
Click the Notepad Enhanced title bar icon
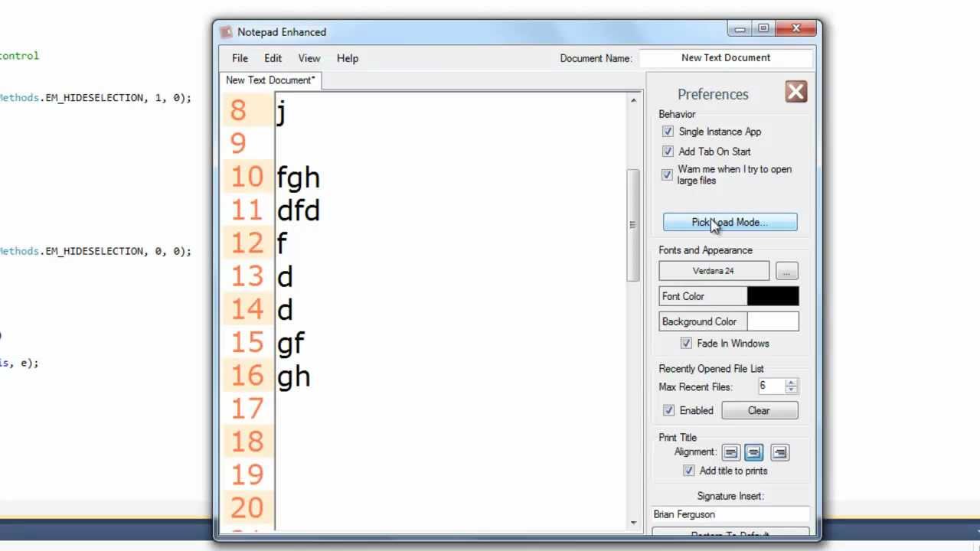tap(226, 32)
